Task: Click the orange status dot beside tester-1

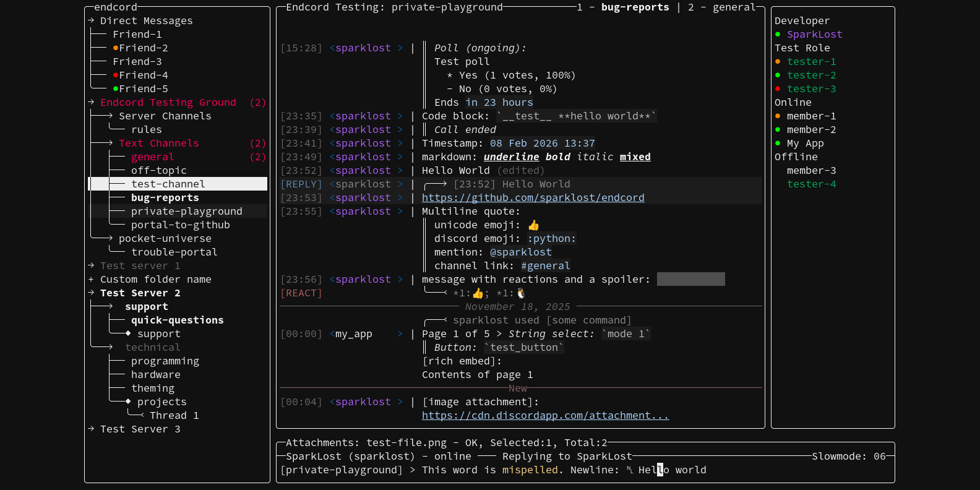Action: click(x=778, y=62)
